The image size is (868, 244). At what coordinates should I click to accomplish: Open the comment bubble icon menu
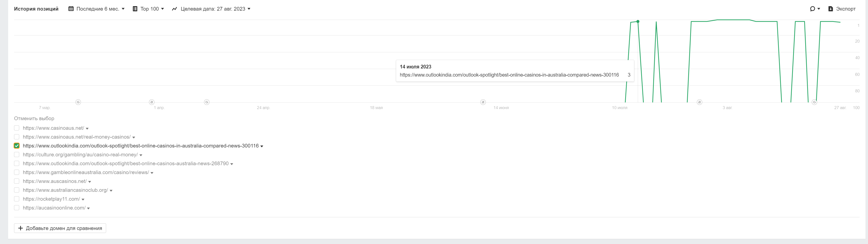pyautogui.click(x=814, y=9)
